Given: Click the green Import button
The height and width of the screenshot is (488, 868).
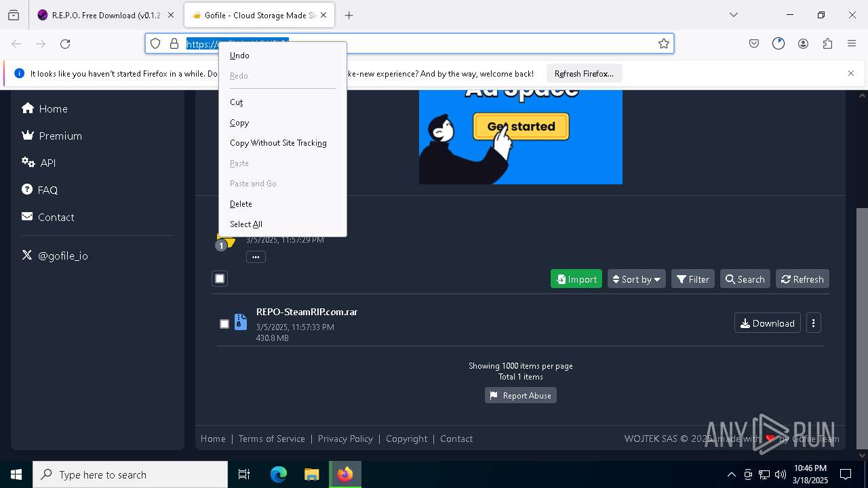Looking at the screenshot, I should pyautogui.click(x=576, y=279).
